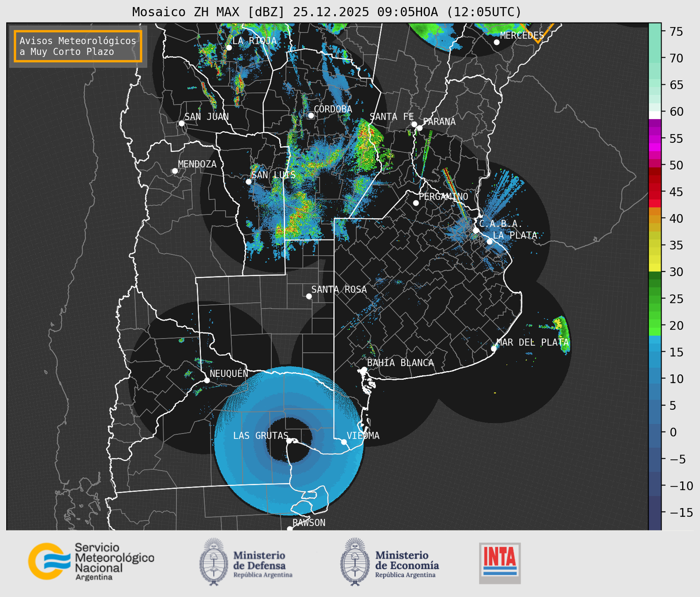
Task: Click the PARANÁ city marker dot
Action: tap(420, 128)
